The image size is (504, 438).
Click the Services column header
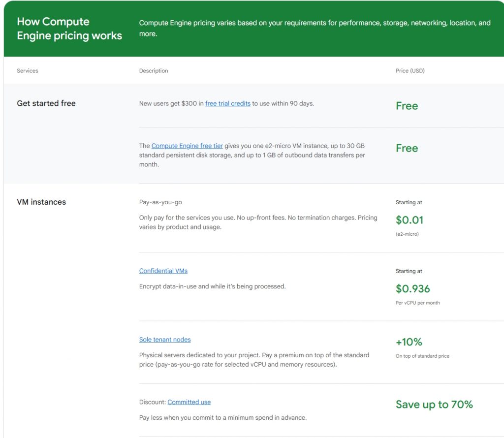pyautogui.click(x=28, y=71)
